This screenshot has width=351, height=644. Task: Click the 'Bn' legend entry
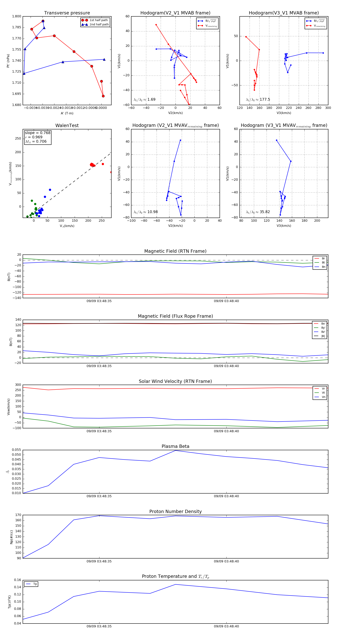[320, 267]
